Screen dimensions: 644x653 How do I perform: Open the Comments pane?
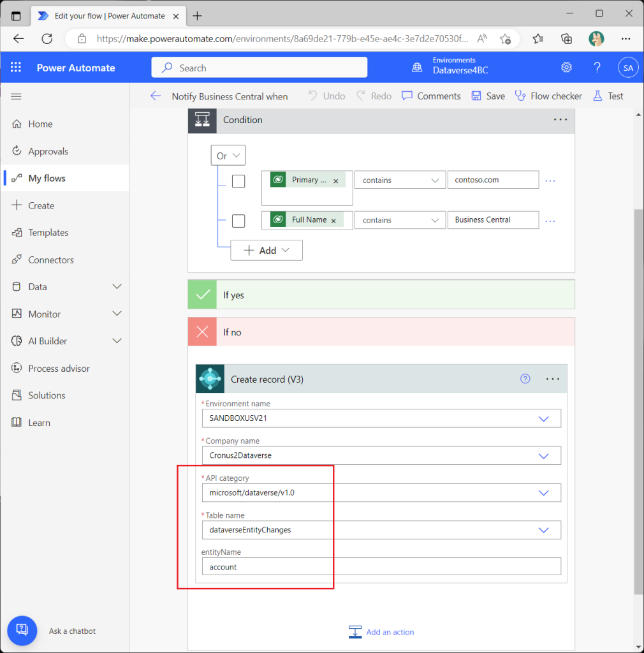pyautogui.click(x=431, y=96)
